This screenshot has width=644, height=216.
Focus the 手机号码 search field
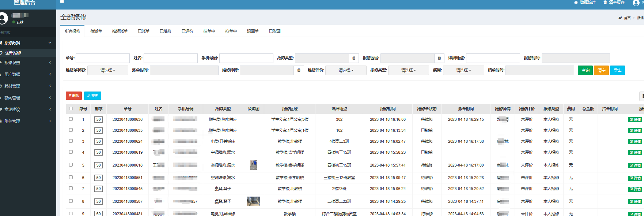[246, 58]
